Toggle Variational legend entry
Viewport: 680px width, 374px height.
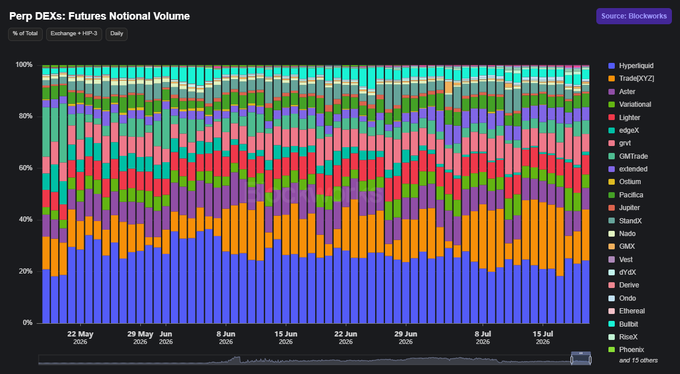[x=630, y=105]
